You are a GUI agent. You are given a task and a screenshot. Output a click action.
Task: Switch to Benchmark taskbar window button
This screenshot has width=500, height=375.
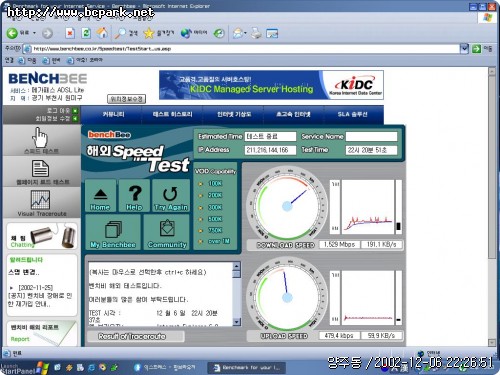(x=247, y=367)
